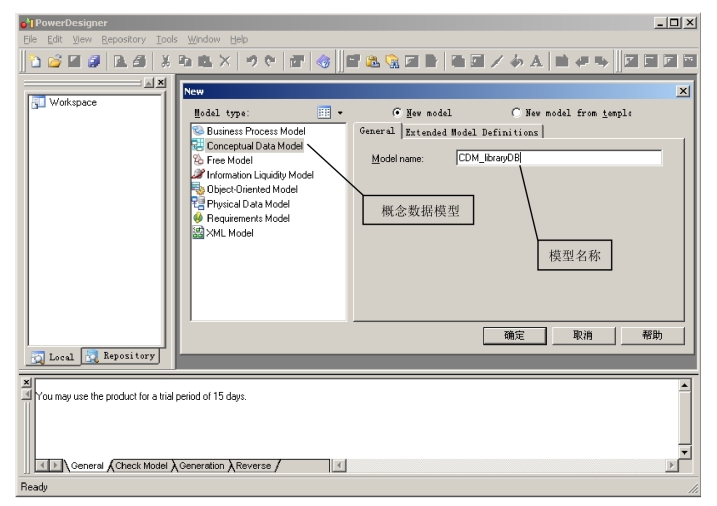
Task: Click the Delete X toolbar icon
Action: (x=225, y=61)
